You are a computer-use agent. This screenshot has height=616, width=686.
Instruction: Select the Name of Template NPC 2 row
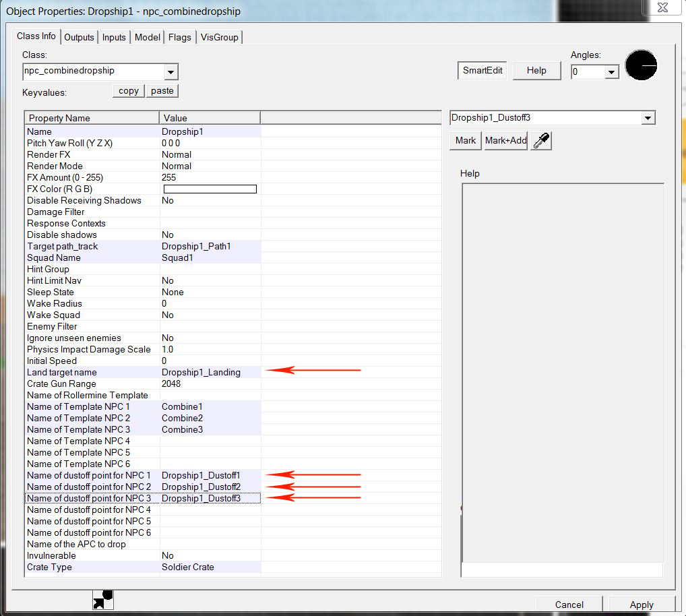click(143, 419)
